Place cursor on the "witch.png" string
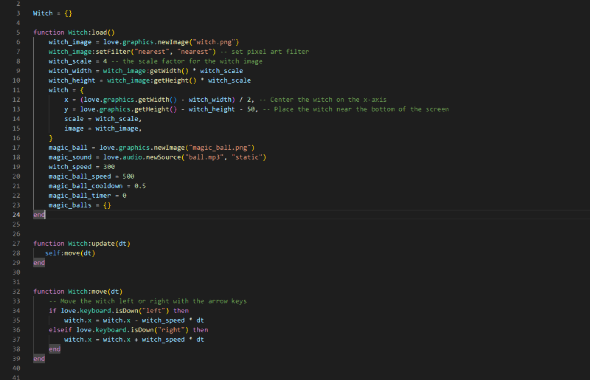 pyautogui.click(x=216, y=42)
